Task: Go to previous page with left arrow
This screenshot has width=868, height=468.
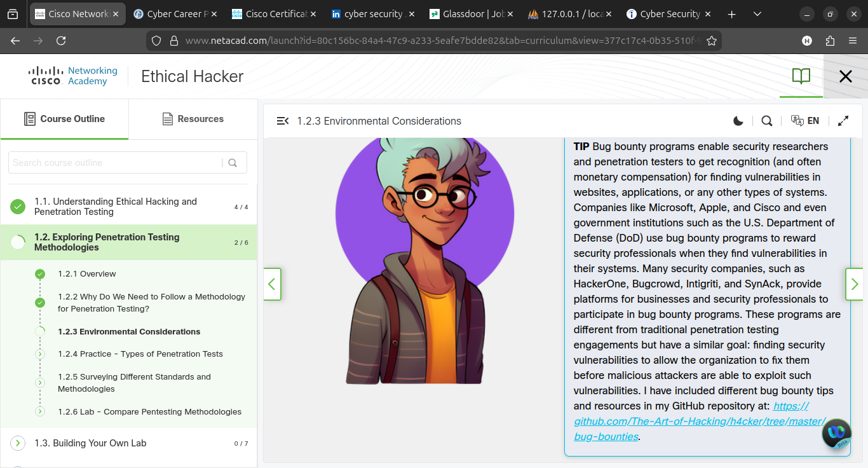Action: 272,284
